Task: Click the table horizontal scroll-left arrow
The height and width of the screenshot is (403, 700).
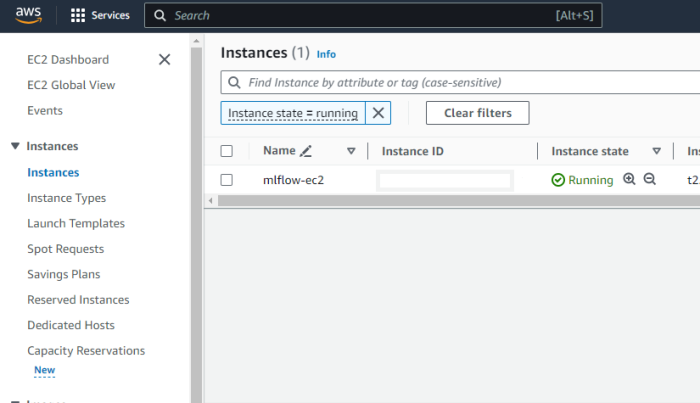Action: 211,201
